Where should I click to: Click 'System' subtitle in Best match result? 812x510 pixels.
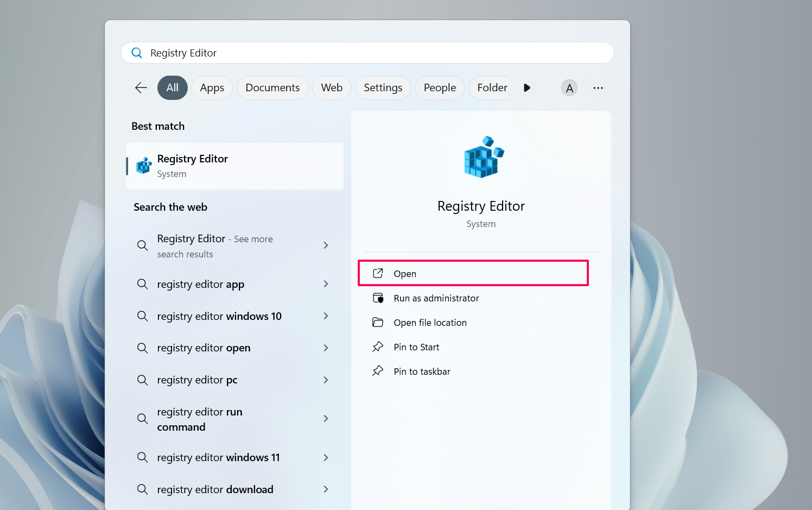(x=172, y=174)
